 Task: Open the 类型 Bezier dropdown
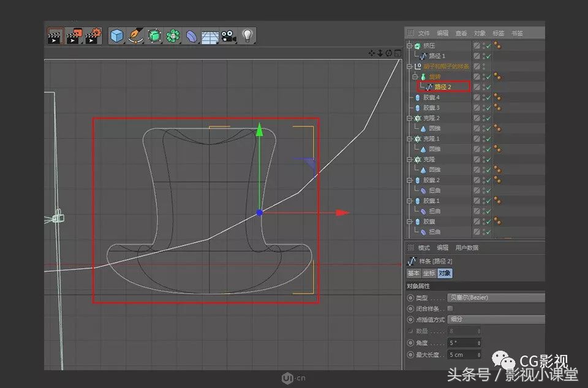click(x=496, y=297)
